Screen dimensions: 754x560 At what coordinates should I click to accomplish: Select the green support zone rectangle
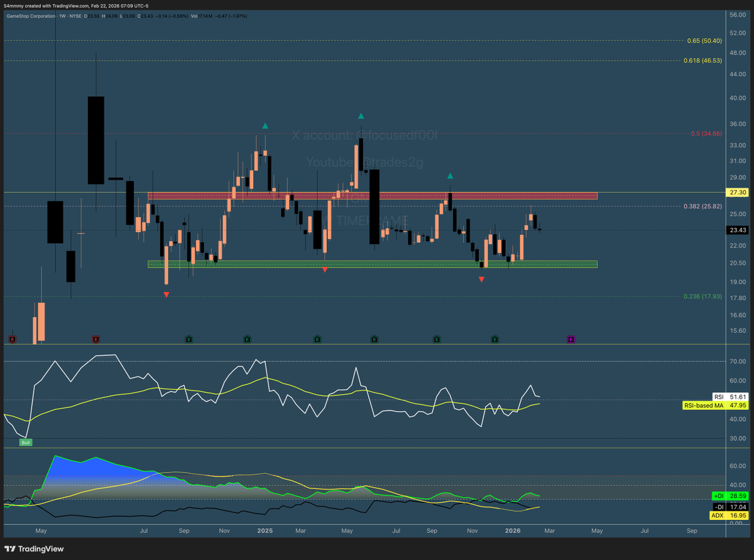(x=372, y=264)
